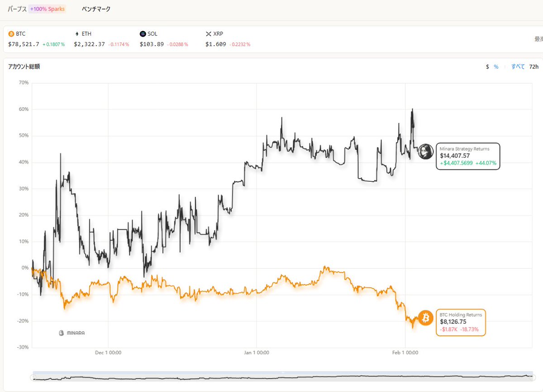This screenshot has height=392, width=543.
Task: Select the すべて (all) time range
Action: (518, 66)
